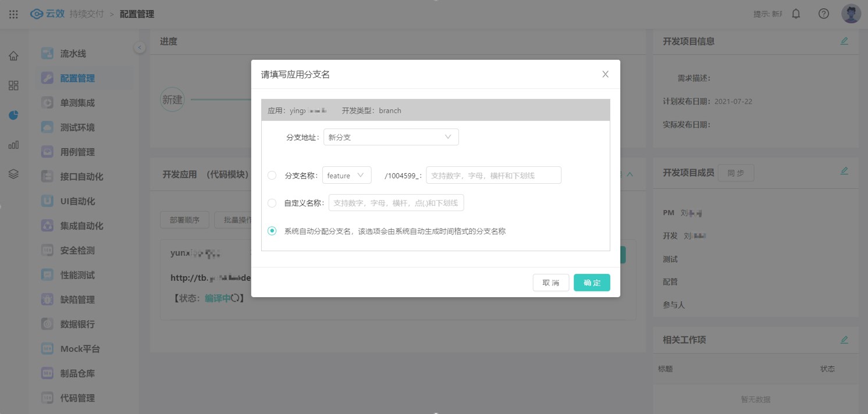Viewport: 868px width, 414px height.
Task: Select the 自定义名称 radio option
Action: pyautogui.click(x=272, y=203)
